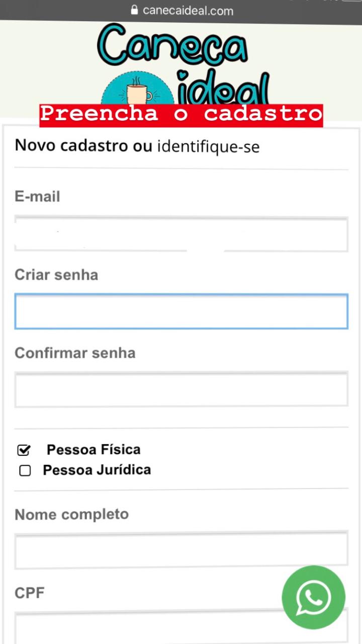Focus the E-mail input field
Screen dimensions: 362x644
tap(181, 234)
